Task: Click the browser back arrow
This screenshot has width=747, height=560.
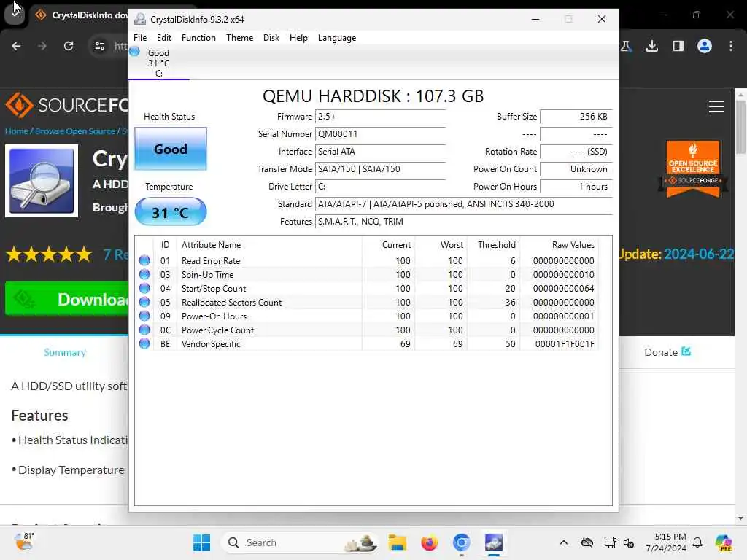Action: point(16,46)
